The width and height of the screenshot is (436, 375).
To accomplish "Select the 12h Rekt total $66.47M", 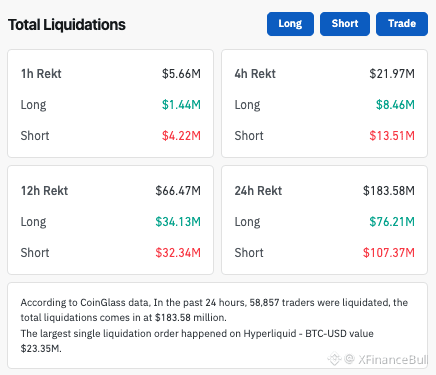I will pyautogui.click(x=178, y=191).
